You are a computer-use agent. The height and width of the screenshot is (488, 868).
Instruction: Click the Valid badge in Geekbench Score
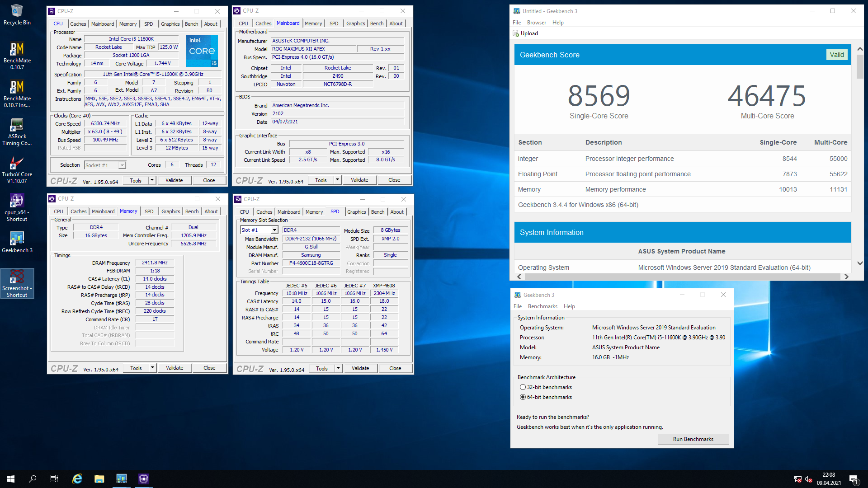[x=837, y=55]
